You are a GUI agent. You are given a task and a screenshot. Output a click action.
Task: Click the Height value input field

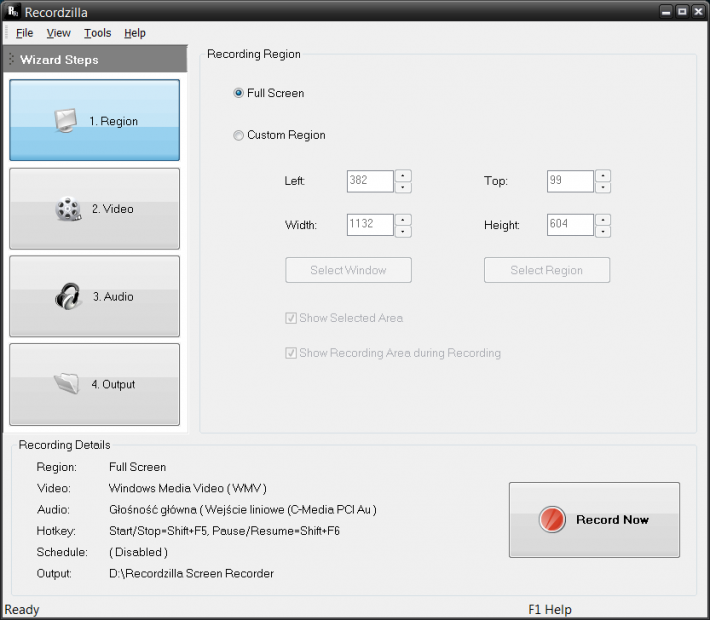[x=570, y=225]
